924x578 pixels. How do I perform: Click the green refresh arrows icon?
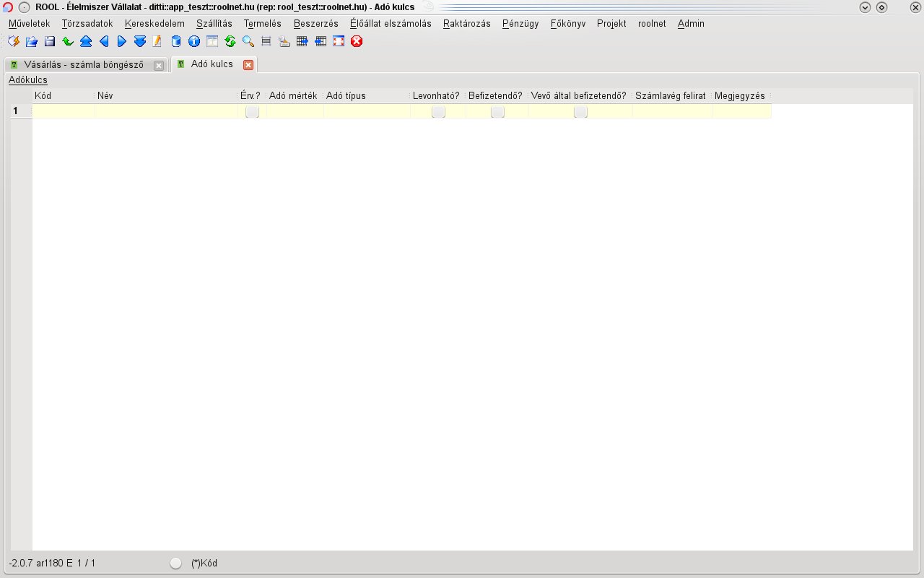click(x=230, y=42)
